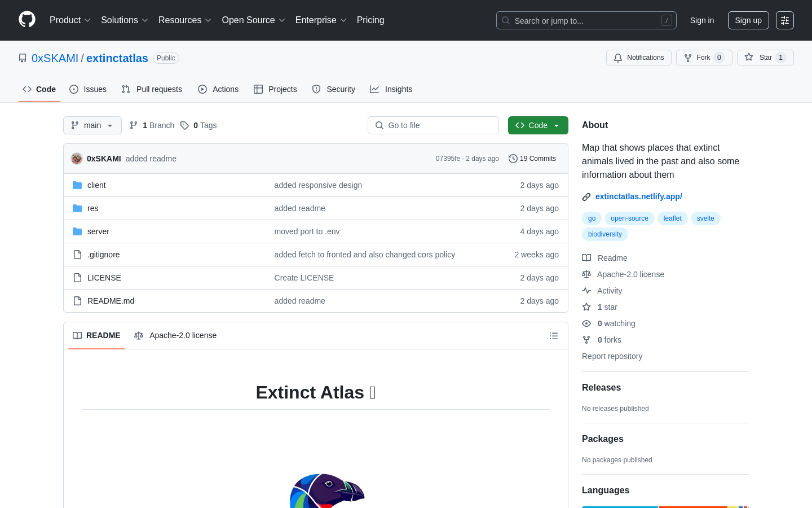
Task: Click the go topic tag
Action: click(x=592, y=218)
